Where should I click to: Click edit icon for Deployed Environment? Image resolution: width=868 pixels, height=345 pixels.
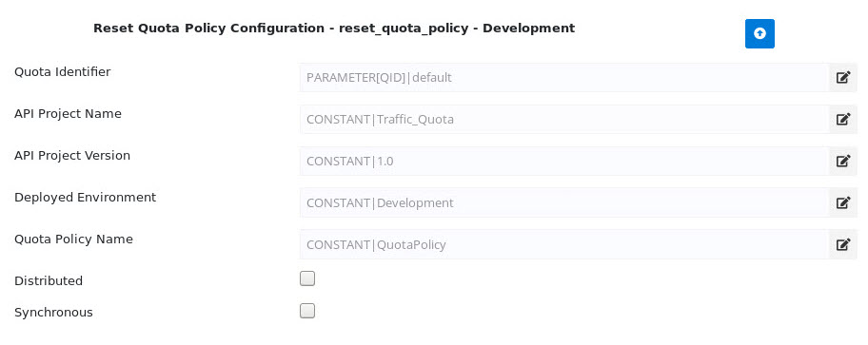(x=842, y=202)
